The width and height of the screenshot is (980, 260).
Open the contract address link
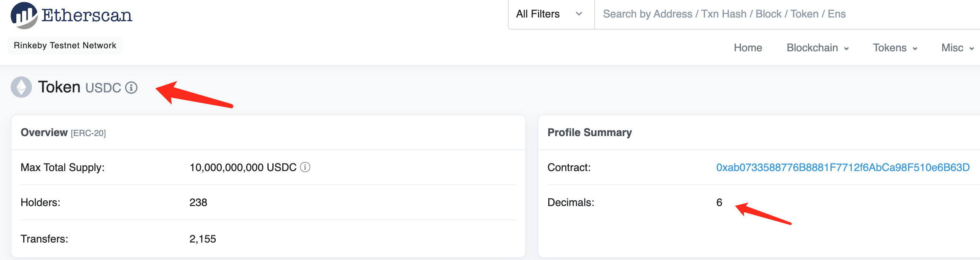click(843, 168)
